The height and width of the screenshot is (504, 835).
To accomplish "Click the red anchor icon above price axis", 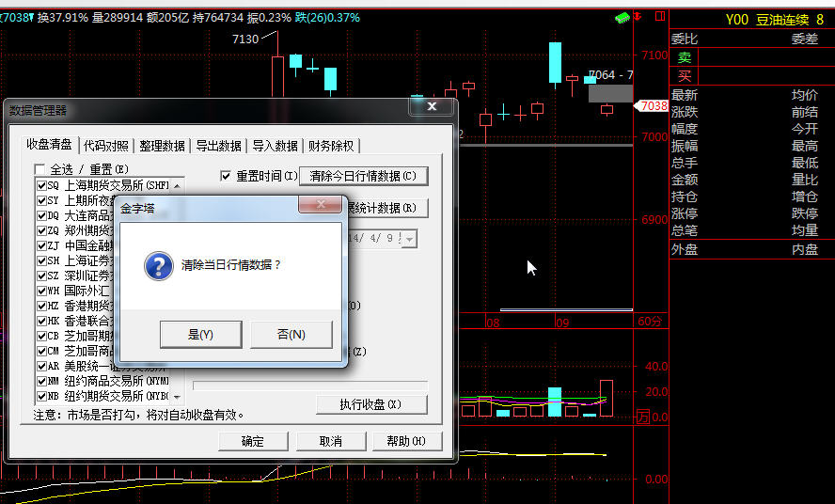I will coord(638,17).
